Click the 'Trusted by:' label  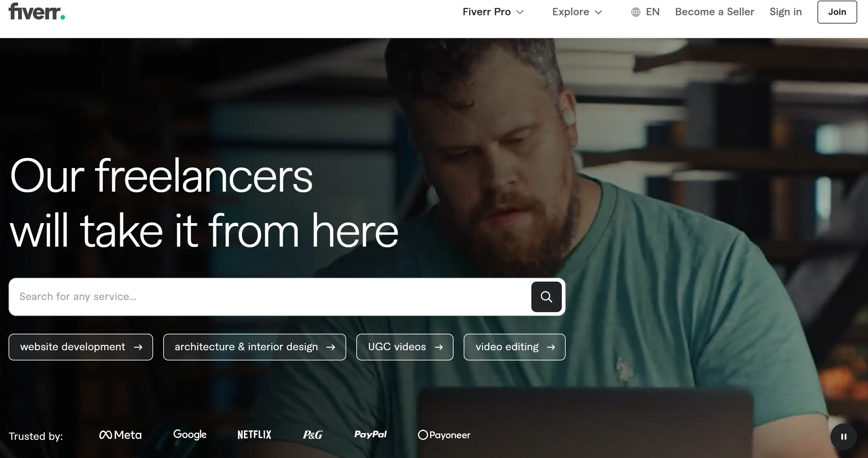pyautogui.click(x=36, y=436)
